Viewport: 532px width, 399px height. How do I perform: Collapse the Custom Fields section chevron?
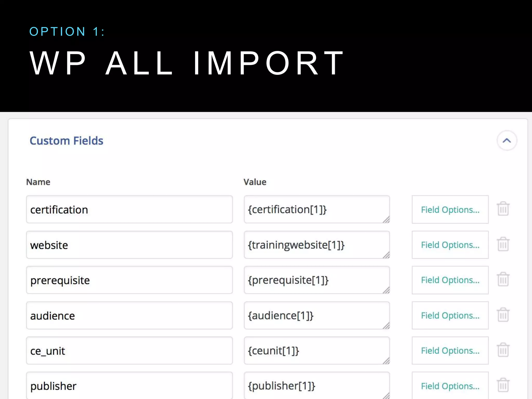[x=507, y=141]
